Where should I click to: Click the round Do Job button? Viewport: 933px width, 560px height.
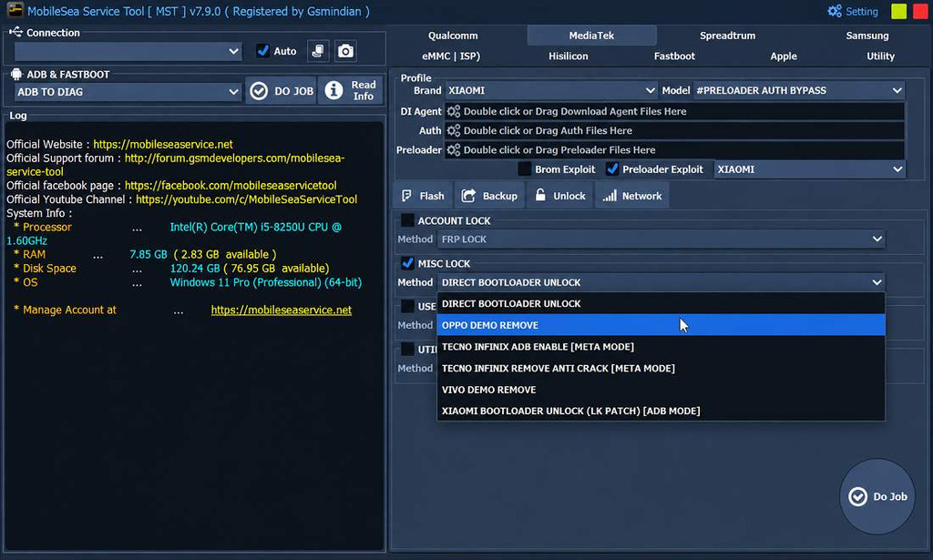click(x=877, y=496)
